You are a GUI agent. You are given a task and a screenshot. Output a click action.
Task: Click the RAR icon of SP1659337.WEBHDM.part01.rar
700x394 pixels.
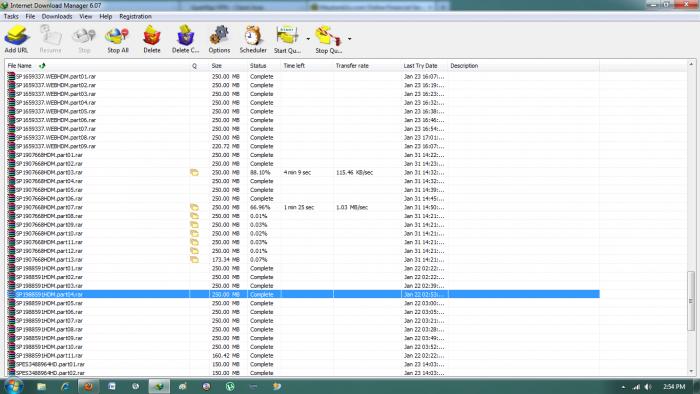click(11, 76)
